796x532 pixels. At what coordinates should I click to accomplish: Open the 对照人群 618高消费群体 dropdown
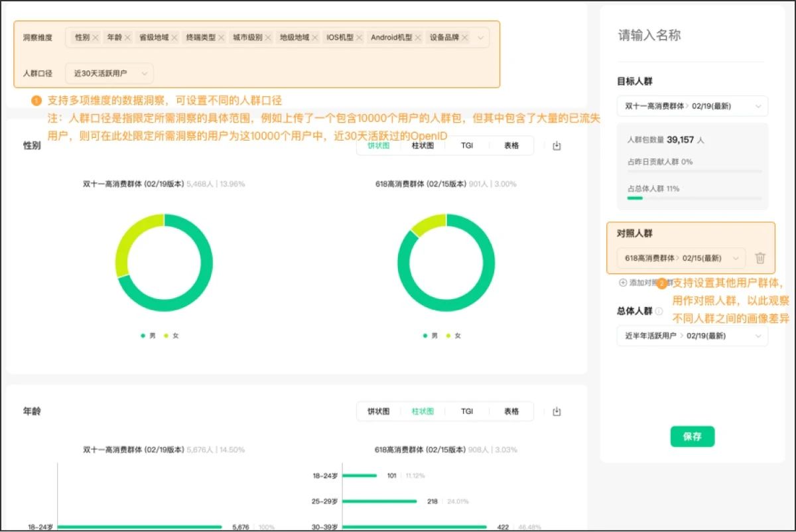click(681, 258)
